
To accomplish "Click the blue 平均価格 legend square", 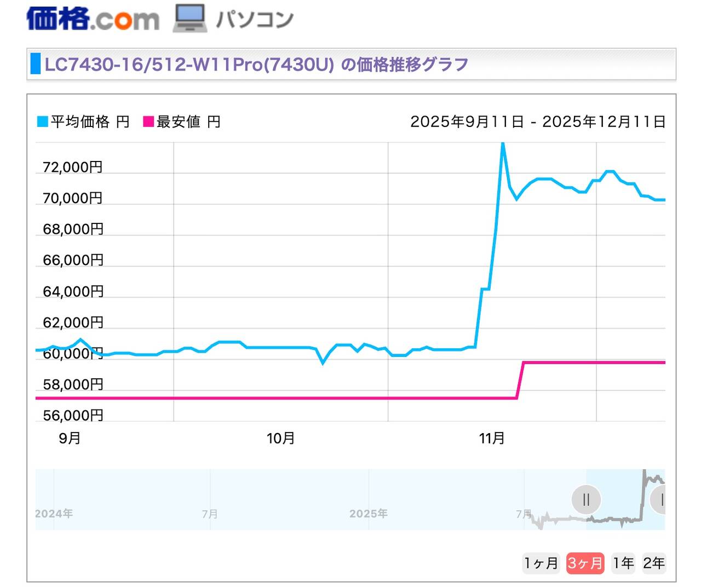I will click(x=42, y=122).
